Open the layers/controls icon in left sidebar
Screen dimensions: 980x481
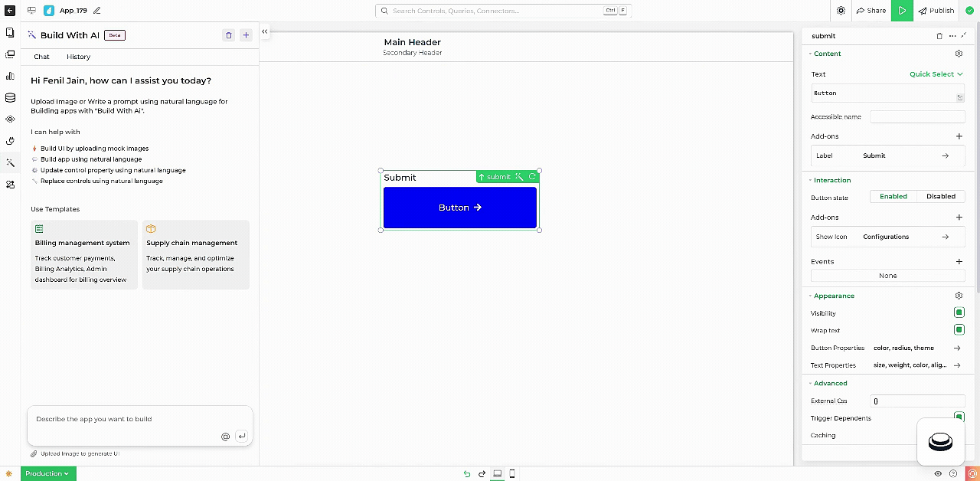tap(10, 54)
